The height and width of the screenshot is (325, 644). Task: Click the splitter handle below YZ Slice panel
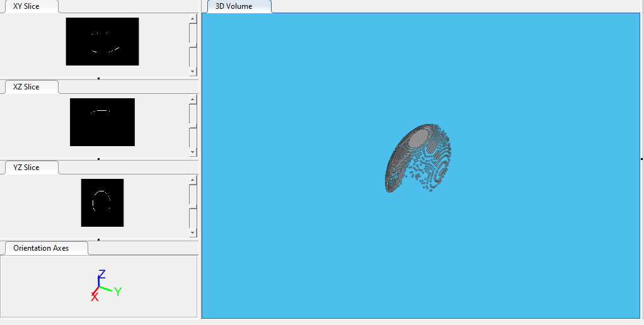99,239
